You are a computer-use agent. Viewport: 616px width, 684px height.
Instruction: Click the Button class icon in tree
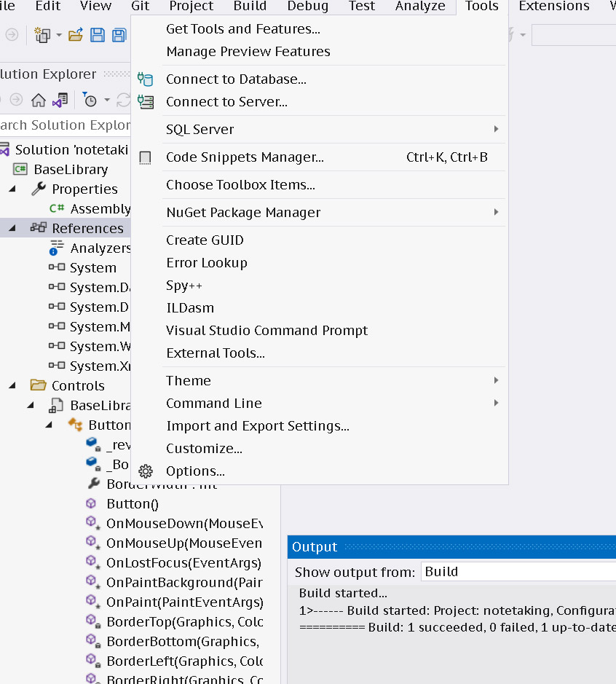point(76,425)
